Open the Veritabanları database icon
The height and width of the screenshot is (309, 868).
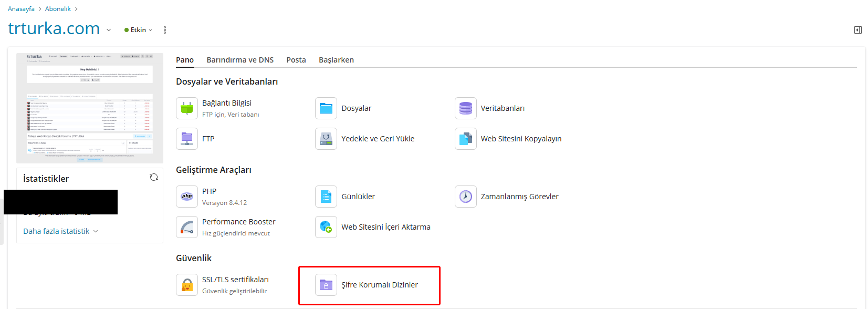[x=465, y=108]
